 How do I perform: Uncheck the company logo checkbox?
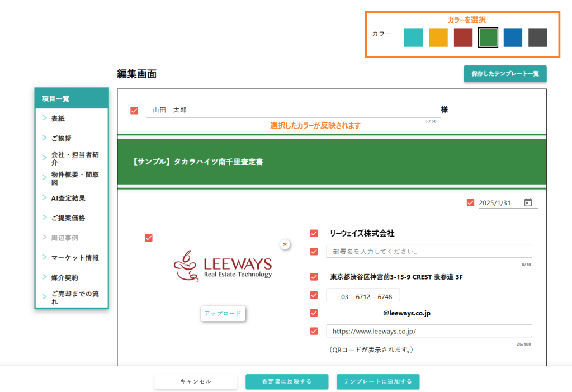tap(149, 238)
